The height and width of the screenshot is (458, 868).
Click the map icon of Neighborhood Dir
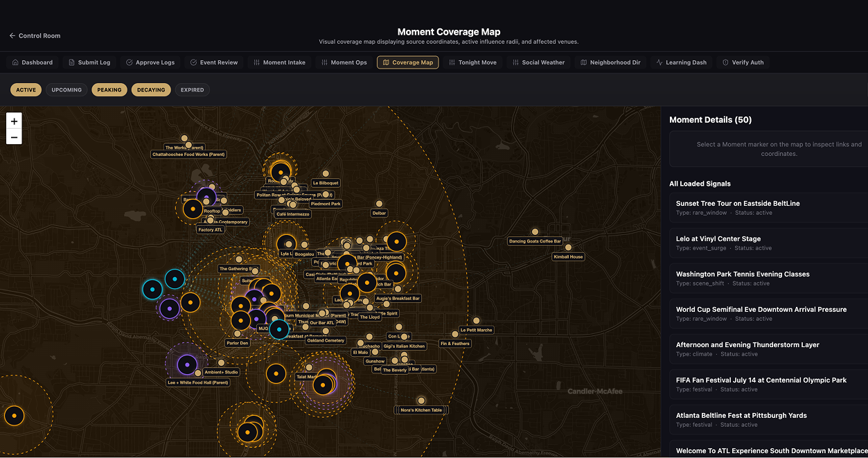coord(584,62)
